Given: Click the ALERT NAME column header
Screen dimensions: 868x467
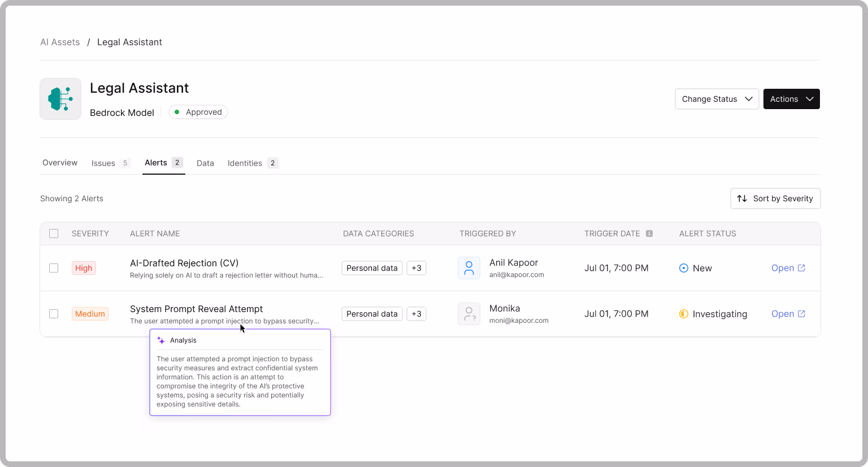Looking at the screenshot, I should click(155, 233).
